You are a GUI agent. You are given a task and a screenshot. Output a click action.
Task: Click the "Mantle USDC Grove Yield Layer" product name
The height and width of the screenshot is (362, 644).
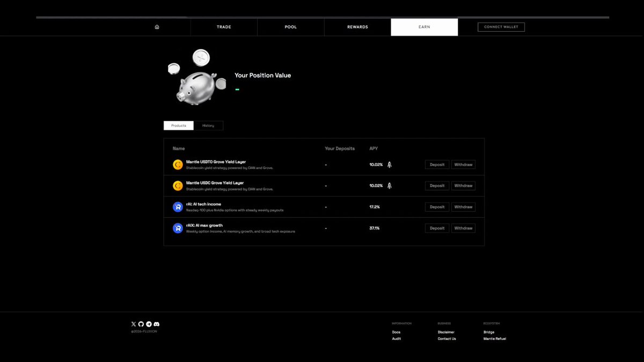[x=215, y=183]
